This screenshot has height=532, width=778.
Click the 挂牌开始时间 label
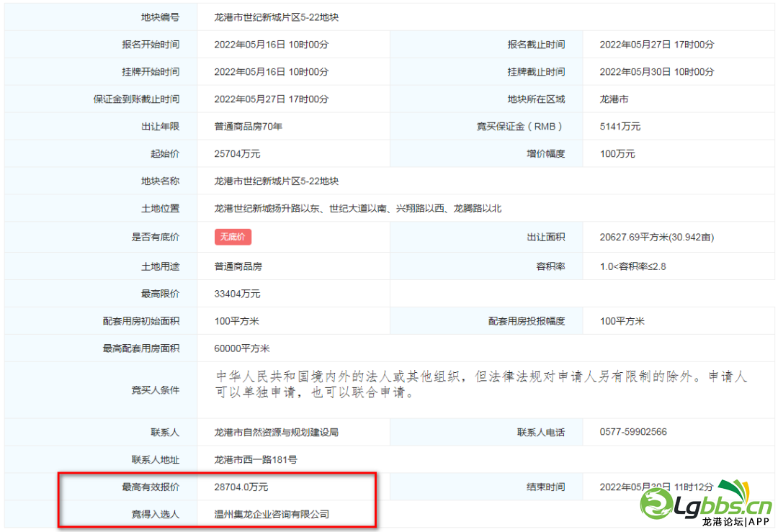tap(151, 72)
